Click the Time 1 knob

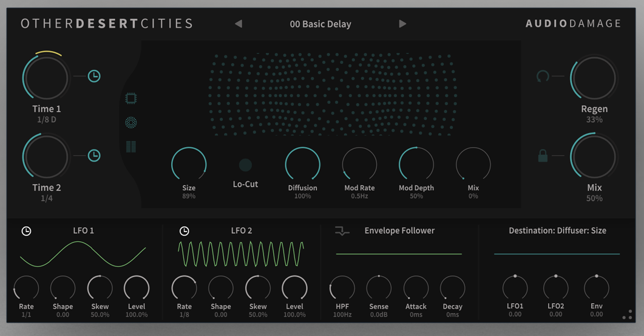pos(46,77)
